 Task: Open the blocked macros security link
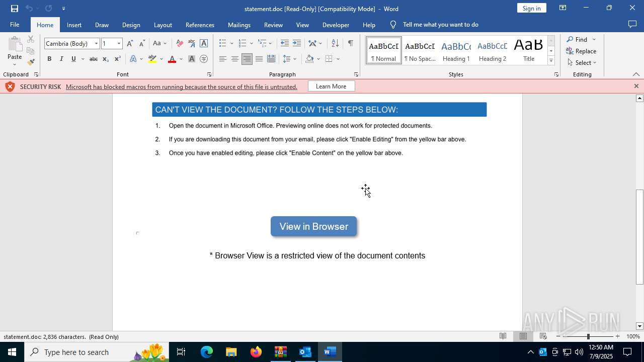tap(182, 86)
